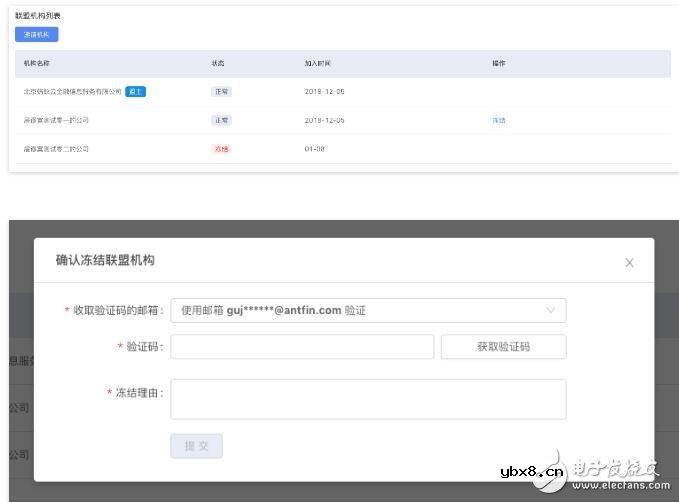Select the 加入时间 column header
The image size is (679, 502).
point(319,63)
